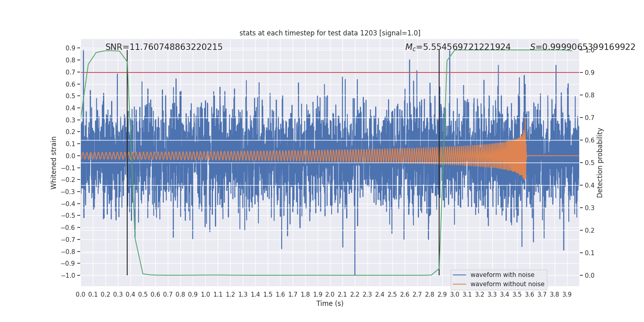This screenshot has height=322, width=644.
Task: Click the orange line swatch in the legend
Action: click(x=460, y=284)
